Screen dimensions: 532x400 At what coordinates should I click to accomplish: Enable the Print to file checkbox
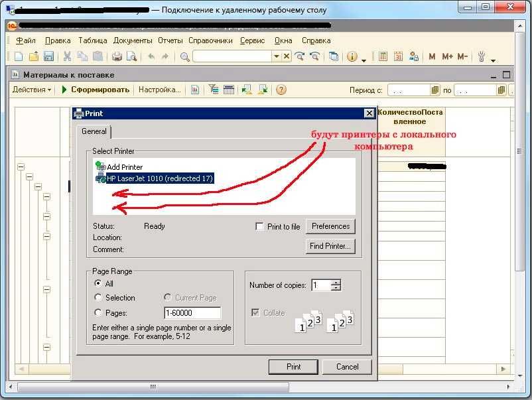(x=260, y=227)
